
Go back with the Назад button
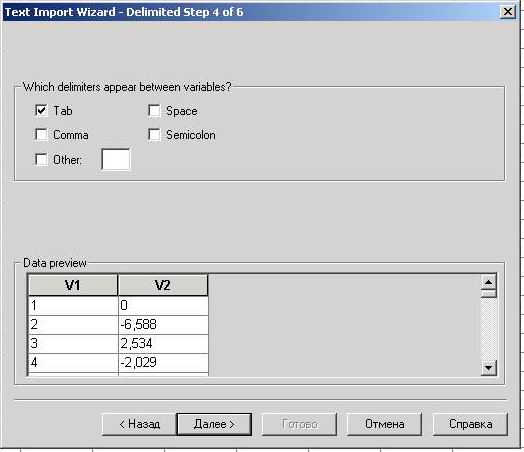click(139, 424)
